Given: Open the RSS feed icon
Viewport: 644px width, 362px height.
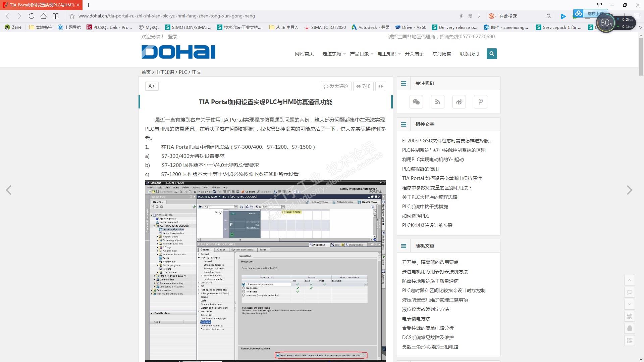Looking at the screenshot, I should tap(438, 102).
